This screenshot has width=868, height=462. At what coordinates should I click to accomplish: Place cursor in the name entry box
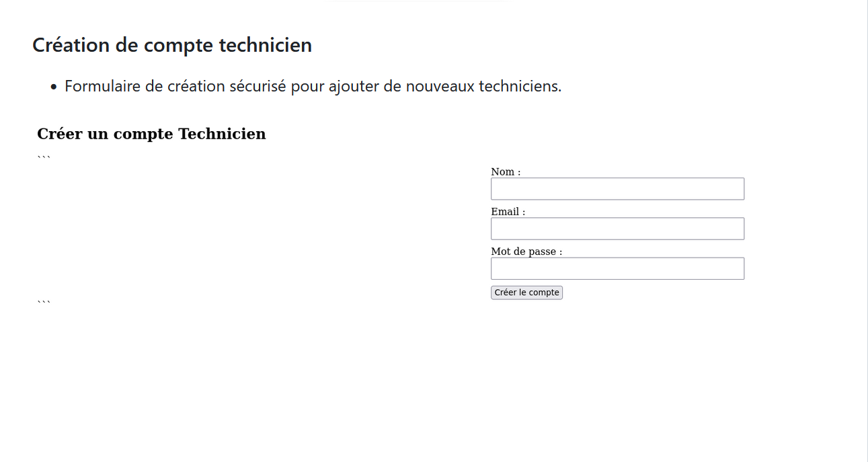point(617,188)
